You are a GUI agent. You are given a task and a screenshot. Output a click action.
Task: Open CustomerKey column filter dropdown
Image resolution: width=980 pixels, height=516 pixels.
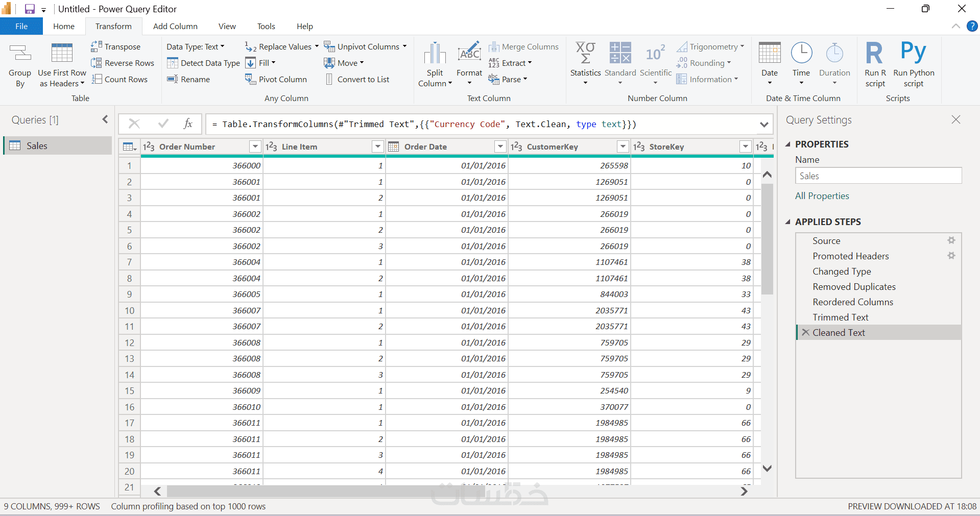tap(623, 146)
